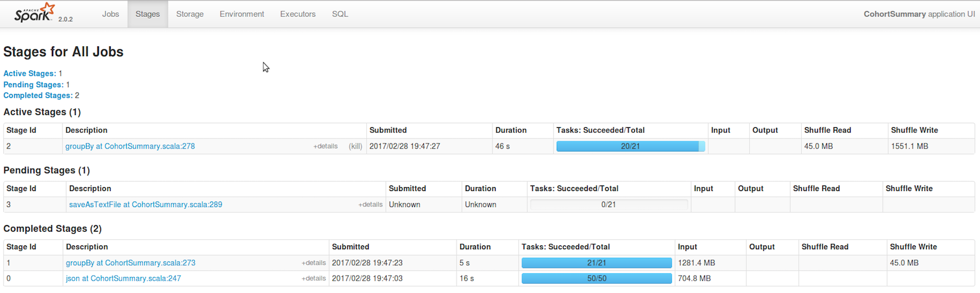The image size is (980, 293).
Task: Go to the Executors tab
Action: pos(298,14)
